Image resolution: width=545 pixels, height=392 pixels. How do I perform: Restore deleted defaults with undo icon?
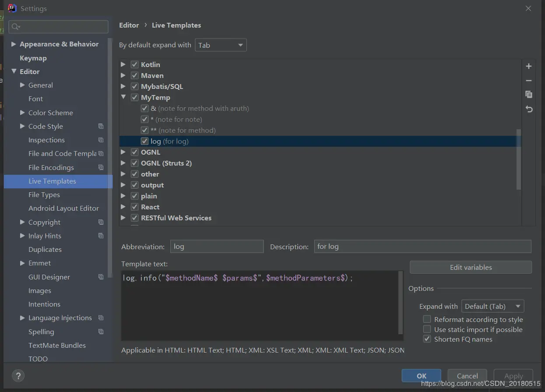coord(529,109)
